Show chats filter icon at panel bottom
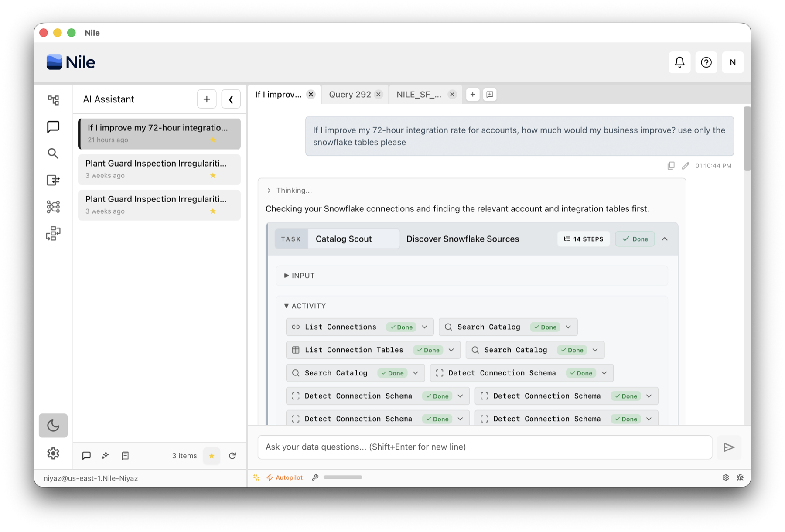This screenshot has width=785, height=532. coord(86,456)
